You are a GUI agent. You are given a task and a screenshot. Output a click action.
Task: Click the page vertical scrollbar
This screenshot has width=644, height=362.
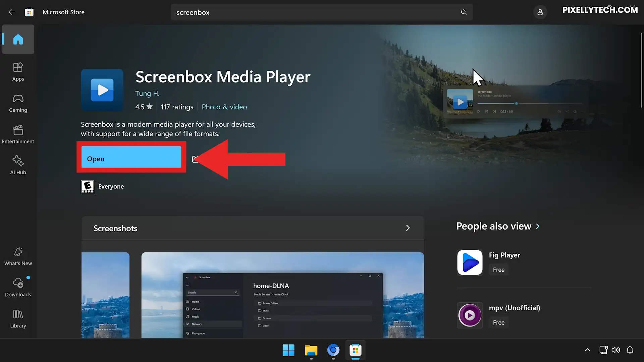(641, 70)
